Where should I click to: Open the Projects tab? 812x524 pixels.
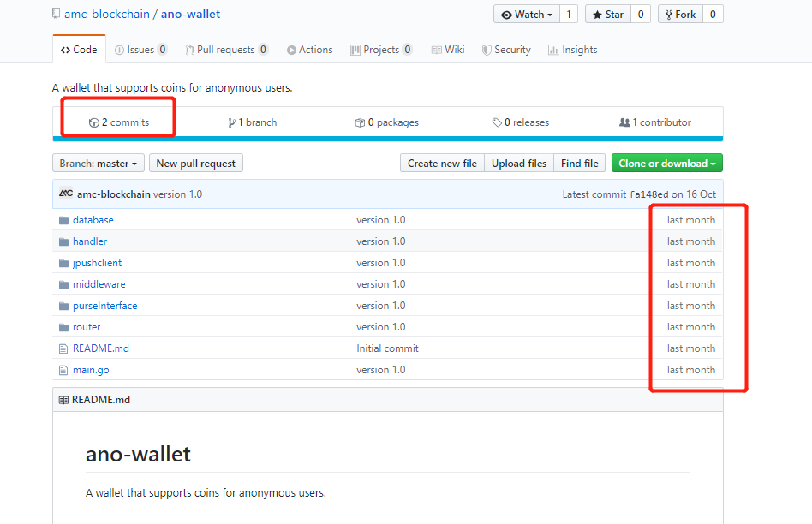(381, 50)
